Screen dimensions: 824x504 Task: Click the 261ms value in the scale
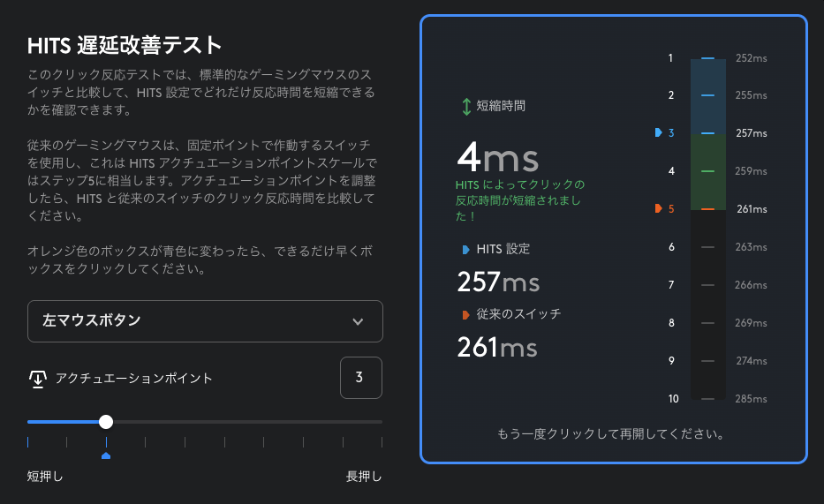pyautogui.click(x=752, y=209)
